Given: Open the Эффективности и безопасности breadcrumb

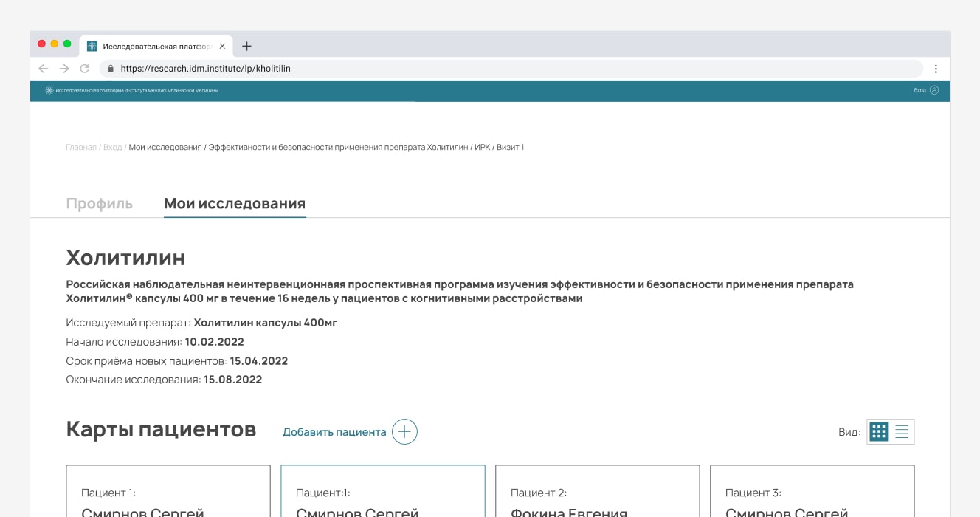Looking at the screenshot, I should point(339,148).
